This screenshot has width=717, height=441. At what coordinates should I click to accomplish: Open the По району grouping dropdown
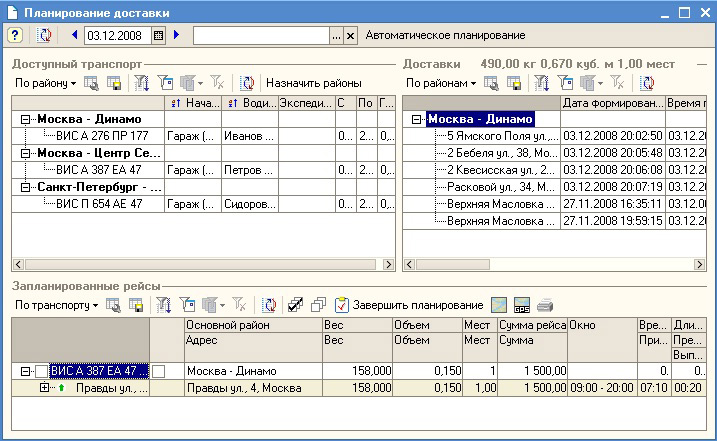click(x=44, y=83)
